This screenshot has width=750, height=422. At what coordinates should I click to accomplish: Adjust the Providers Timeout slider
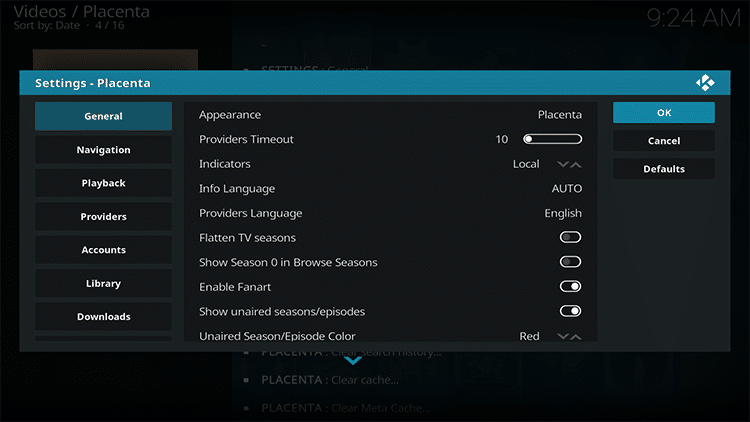552,139
